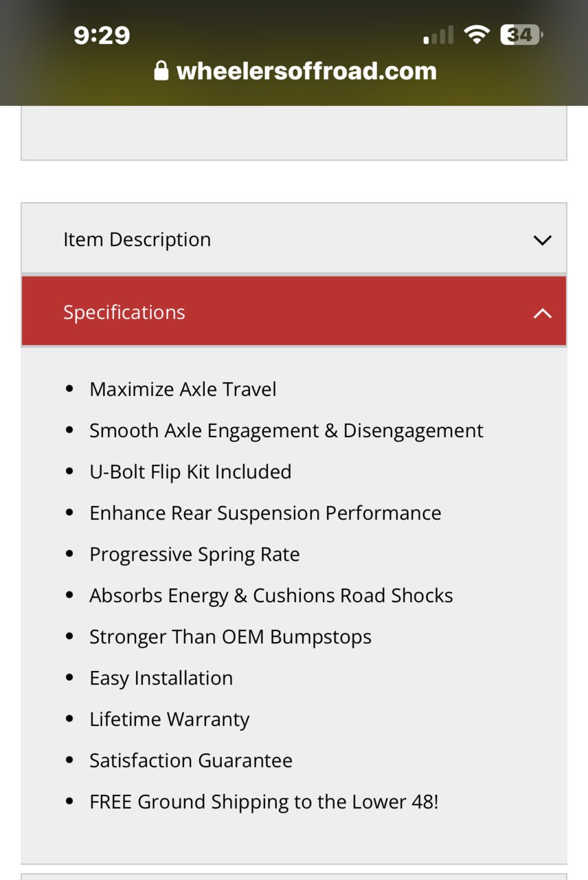Select the red Specifications accordion header

click(x=294, y=311)
